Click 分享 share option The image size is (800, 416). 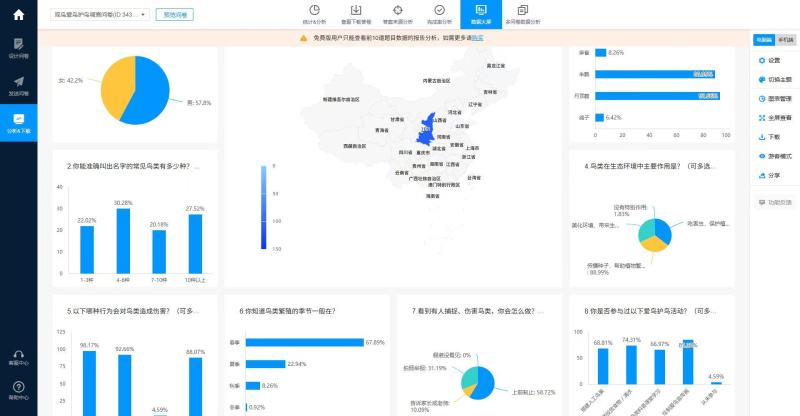point(773,175)
